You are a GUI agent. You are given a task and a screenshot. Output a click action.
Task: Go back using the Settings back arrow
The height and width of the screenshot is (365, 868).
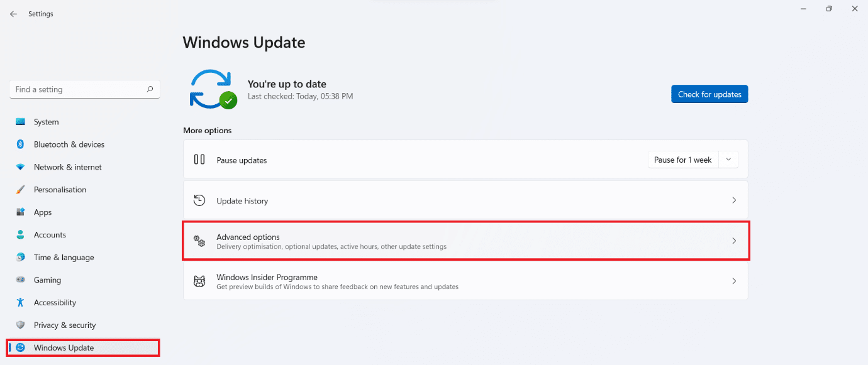14,14
